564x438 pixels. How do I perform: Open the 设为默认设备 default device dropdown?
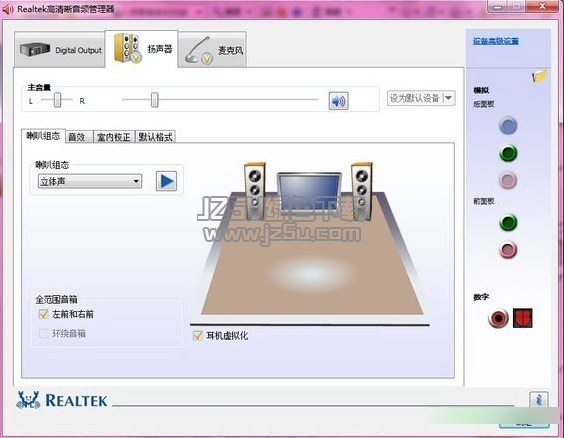tap(421, 98)
